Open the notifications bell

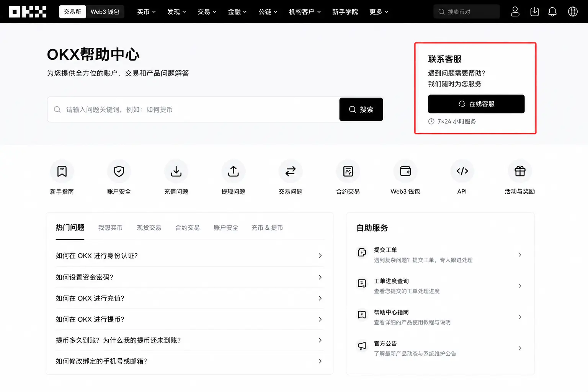[552, 12]
